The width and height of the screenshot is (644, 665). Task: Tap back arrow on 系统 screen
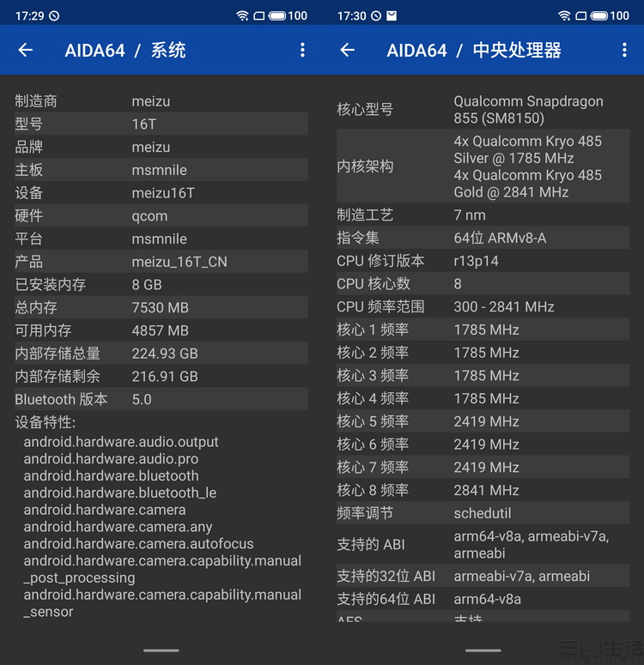pyautogui.click(x=26, y=50)
